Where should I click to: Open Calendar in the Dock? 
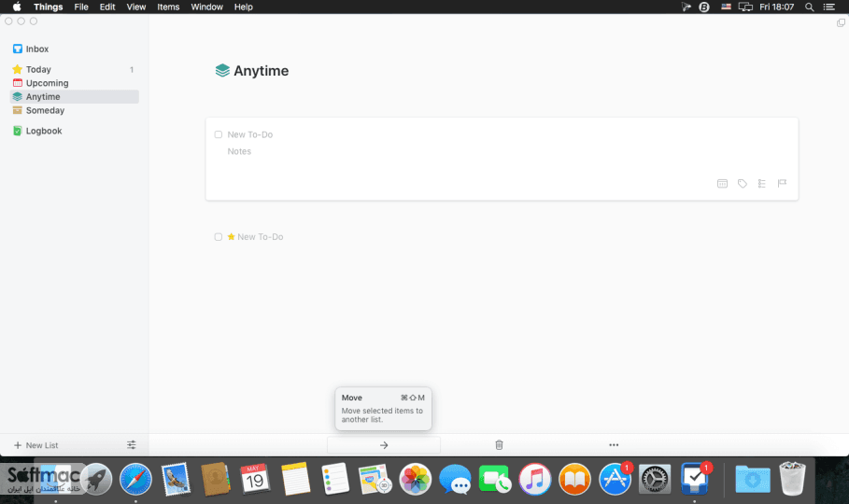(x=255, y=479)
